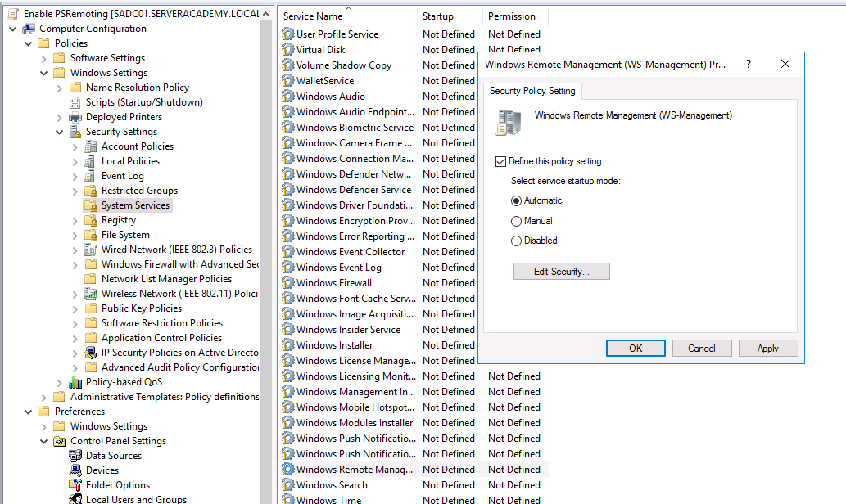
Task: Click the Windows Firewall service gear icon
Action: [288, 283]
